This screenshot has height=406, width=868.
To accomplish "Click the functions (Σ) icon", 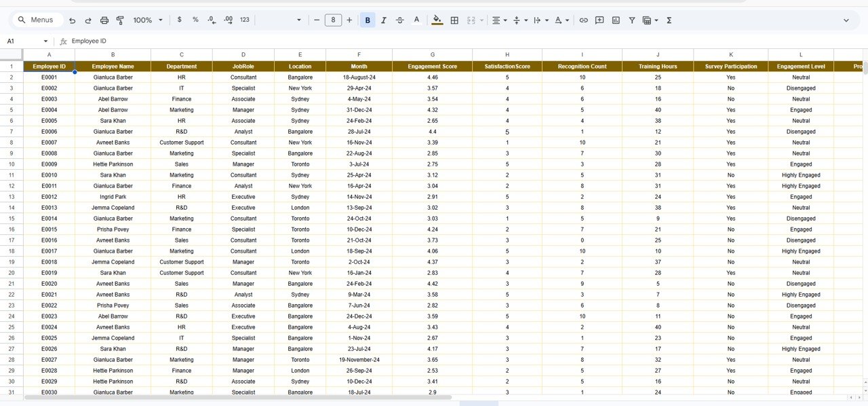I will point(669,20).
